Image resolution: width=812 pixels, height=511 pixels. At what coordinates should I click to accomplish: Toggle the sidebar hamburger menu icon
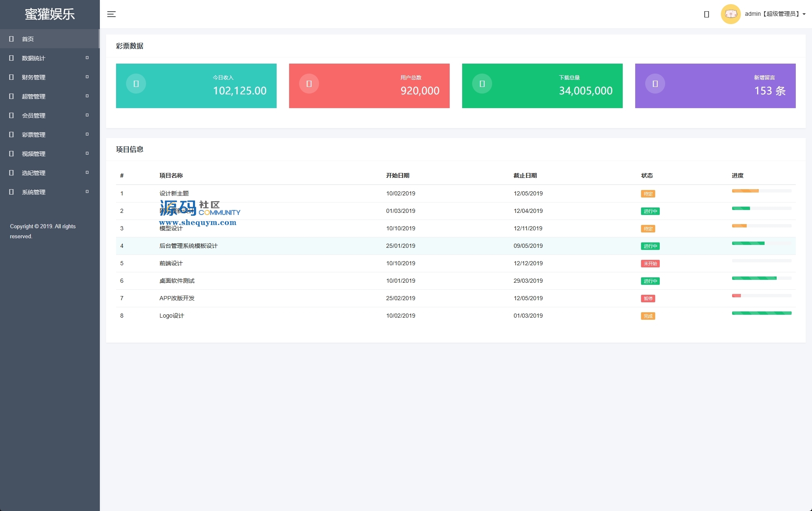tap(111, 14)
